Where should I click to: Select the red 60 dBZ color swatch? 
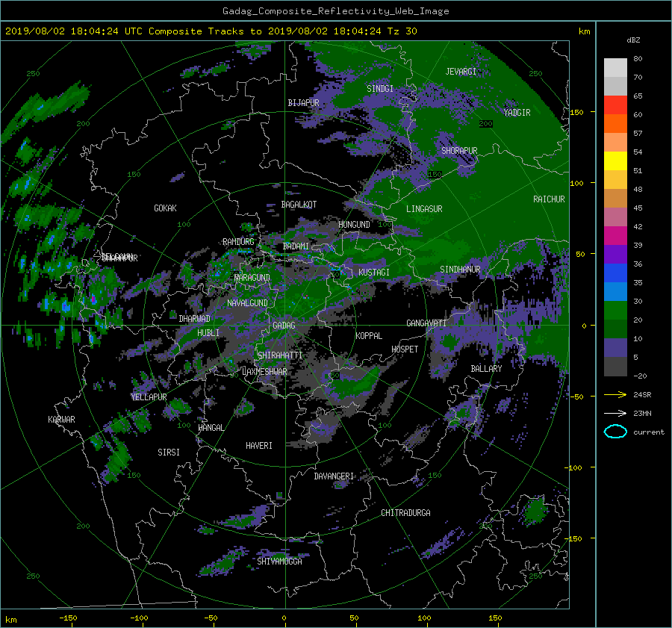tap(615, 105)
